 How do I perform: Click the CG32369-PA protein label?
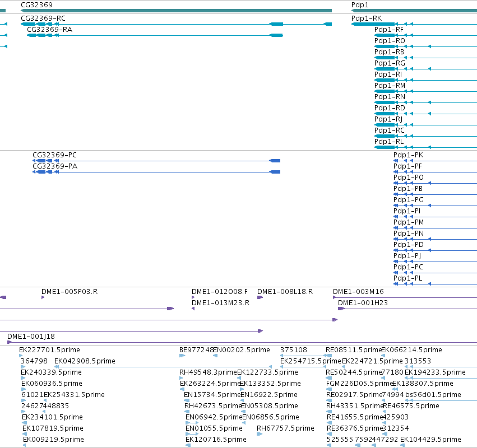click(x=55, y=166)
